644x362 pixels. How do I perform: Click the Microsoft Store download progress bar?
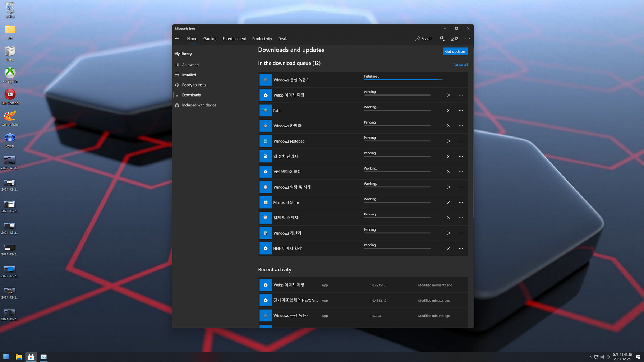click(x=397, y=202)
